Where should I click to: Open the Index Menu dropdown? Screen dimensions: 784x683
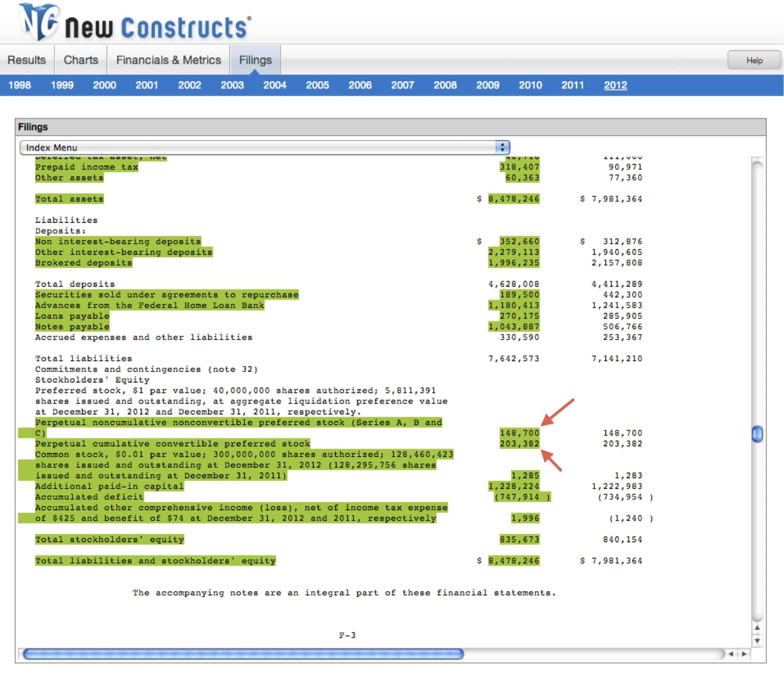click(x=259, y=147)
